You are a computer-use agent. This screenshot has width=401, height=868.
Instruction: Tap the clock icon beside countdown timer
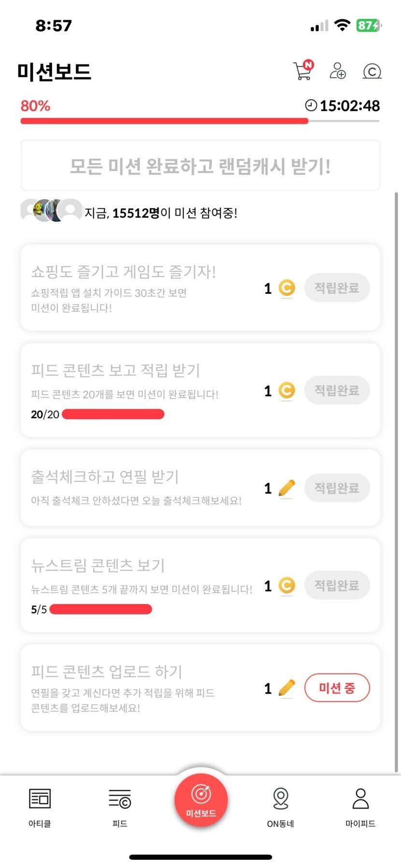(311, 105)
